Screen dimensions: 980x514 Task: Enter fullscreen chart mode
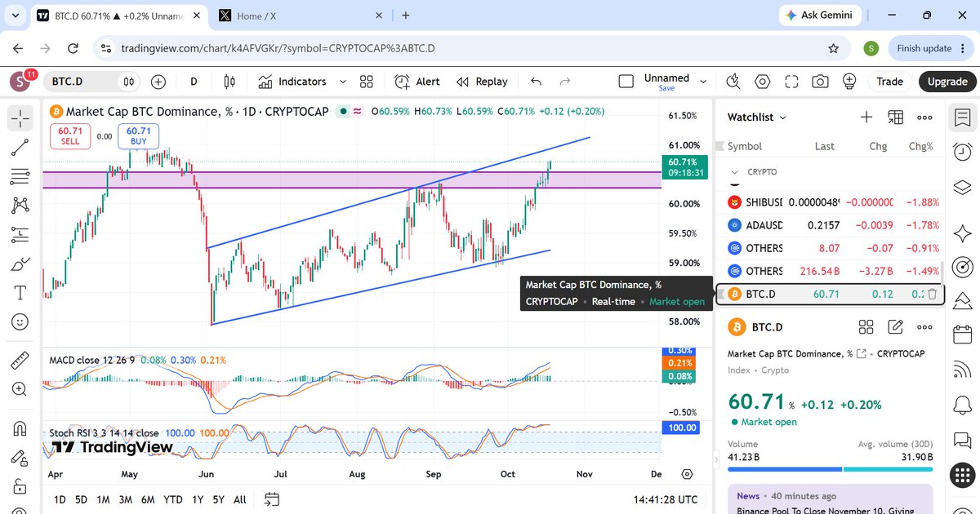[x=791, y=82]
